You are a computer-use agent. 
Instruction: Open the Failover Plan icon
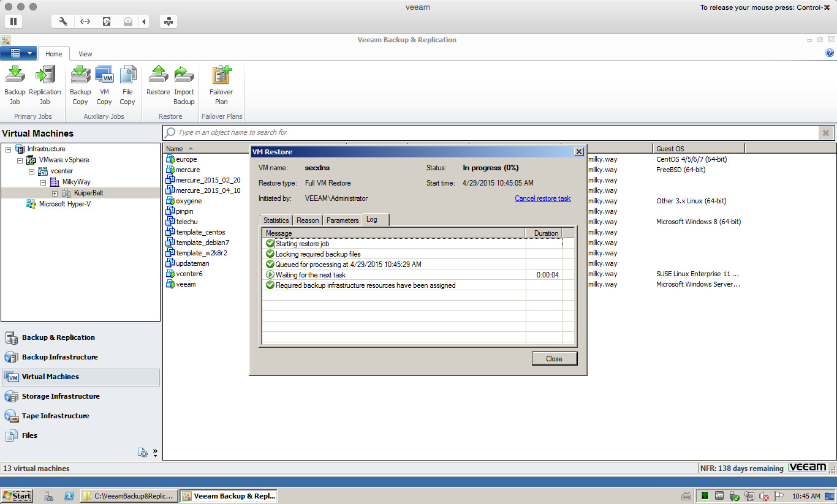(x=221, y=75)
